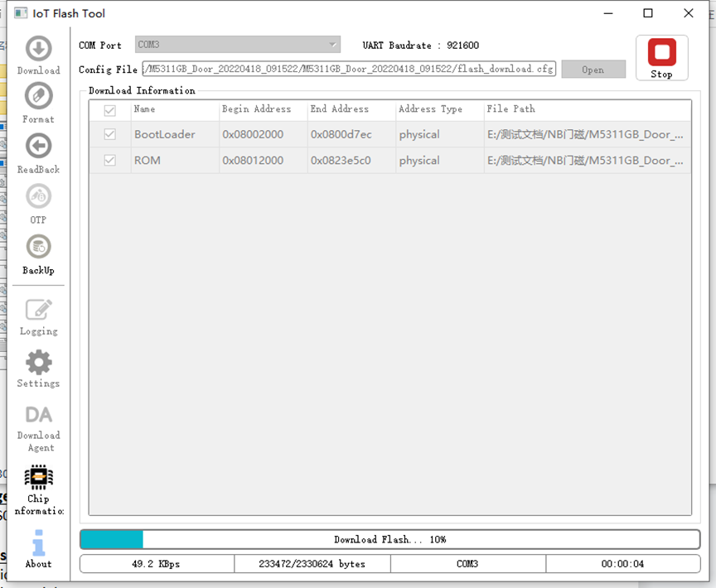The image size is (716, 588).
Task: Click the COM3 status bar entry
Action: 467,564
